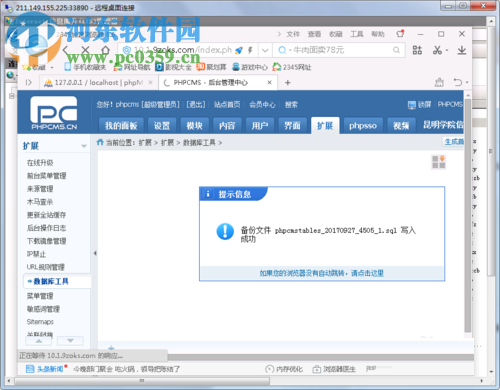Open a new browser tab with plus
This screenshot has width=500, height=390.
point(288,82)
